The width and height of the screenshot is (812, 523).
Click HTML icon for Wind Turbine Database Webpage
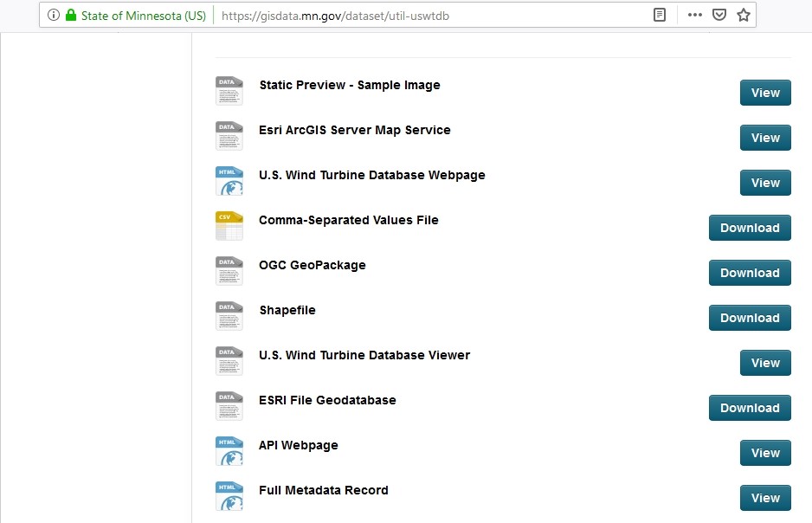coord(229,181)
